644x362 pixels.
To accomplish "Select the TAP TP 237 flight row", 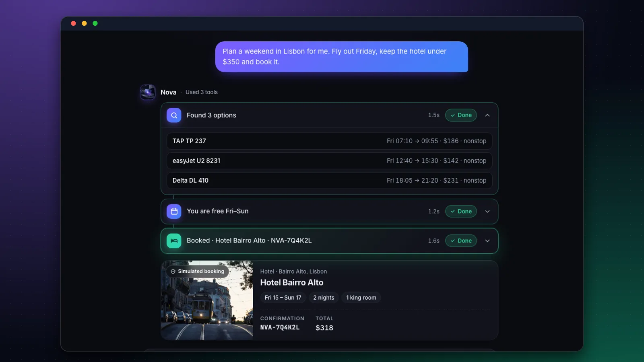I will click(329, 141).
